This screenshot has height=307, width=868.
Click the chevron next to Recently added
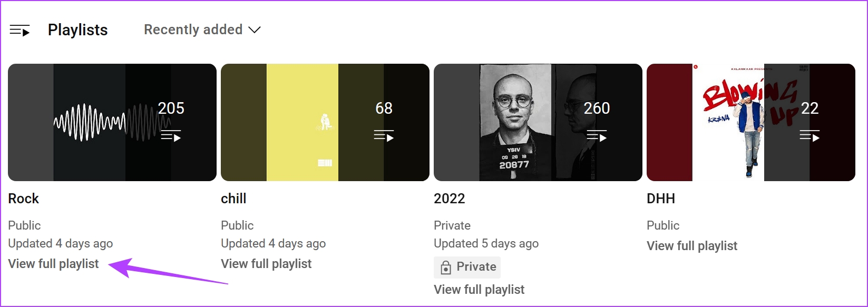pyautogui.click(x=255, y=30)
